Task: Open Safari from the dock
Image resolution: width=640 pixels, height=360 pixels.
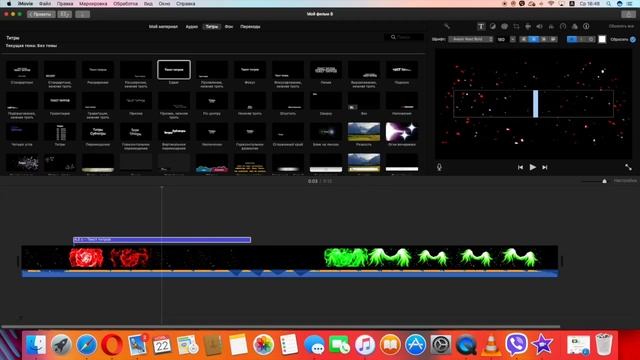Action: (87, 345)
